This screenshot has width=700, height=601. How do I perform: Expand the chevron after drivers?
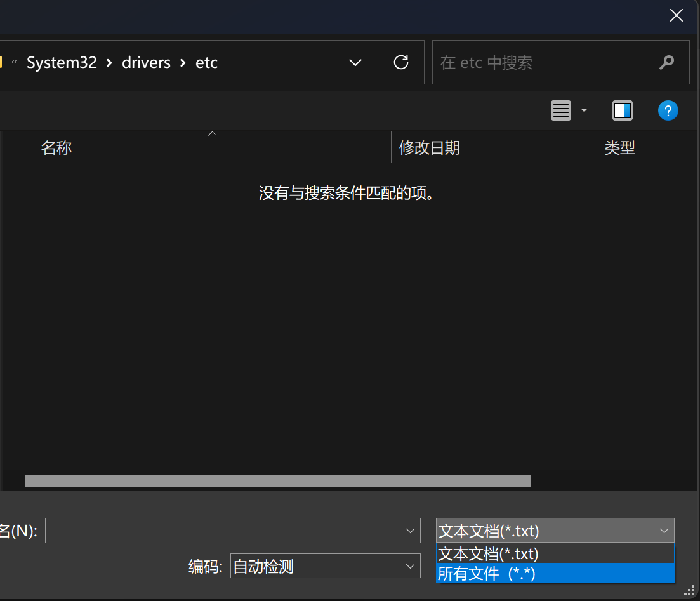click(183, 63)
